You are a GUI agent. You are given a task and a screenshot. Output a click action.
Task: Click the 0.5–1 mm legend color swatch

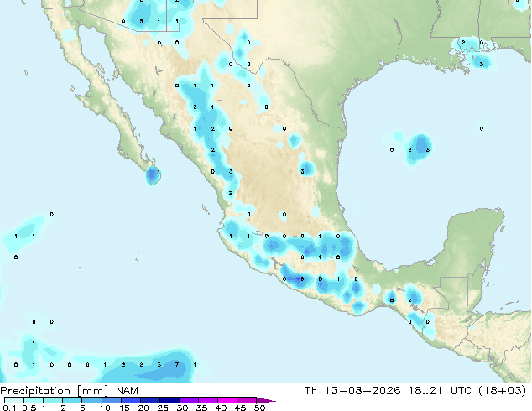coord(34,400)
